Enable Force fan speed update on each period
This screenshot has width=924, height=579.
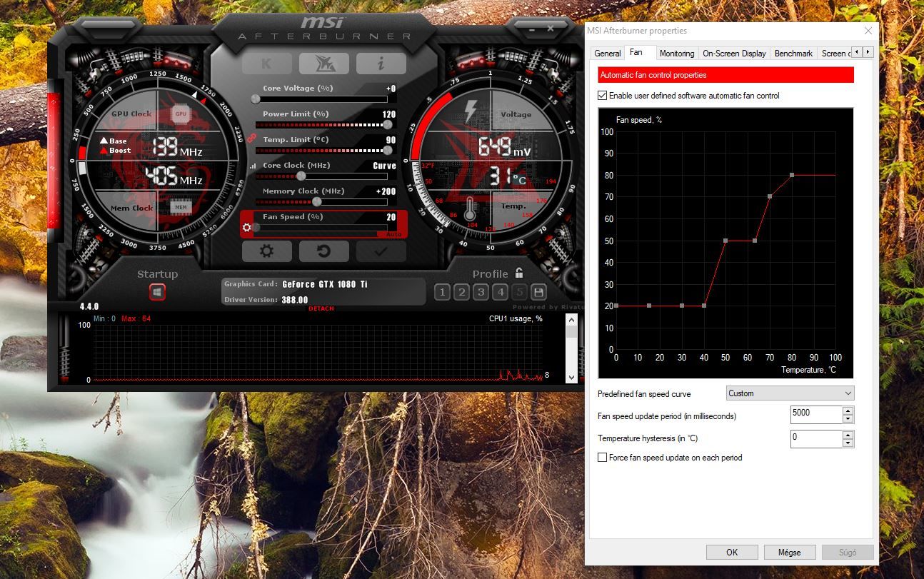tap(602, 458)
